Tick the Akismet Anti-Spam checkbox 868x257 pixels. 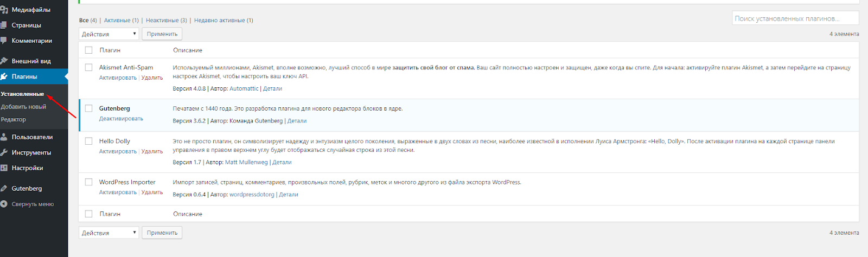click(x=88, y=68)
